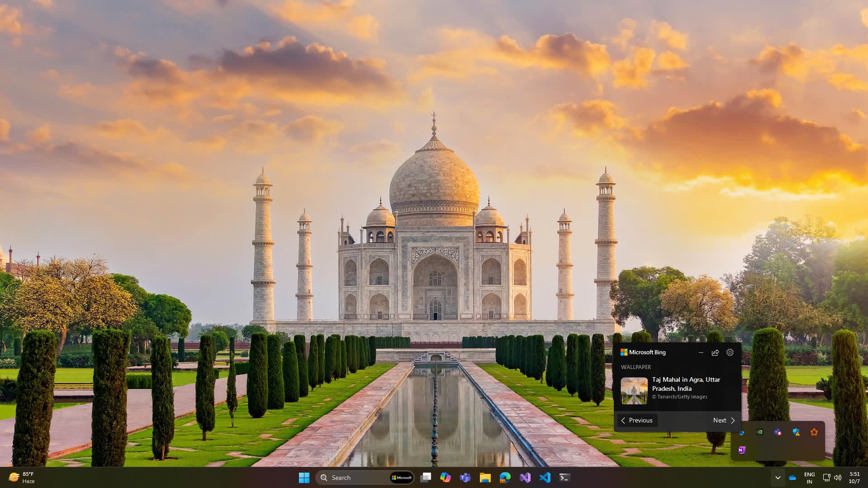Open ENG IN language switcher
This screenshot has width=868, height=488.
coord(809,478)
